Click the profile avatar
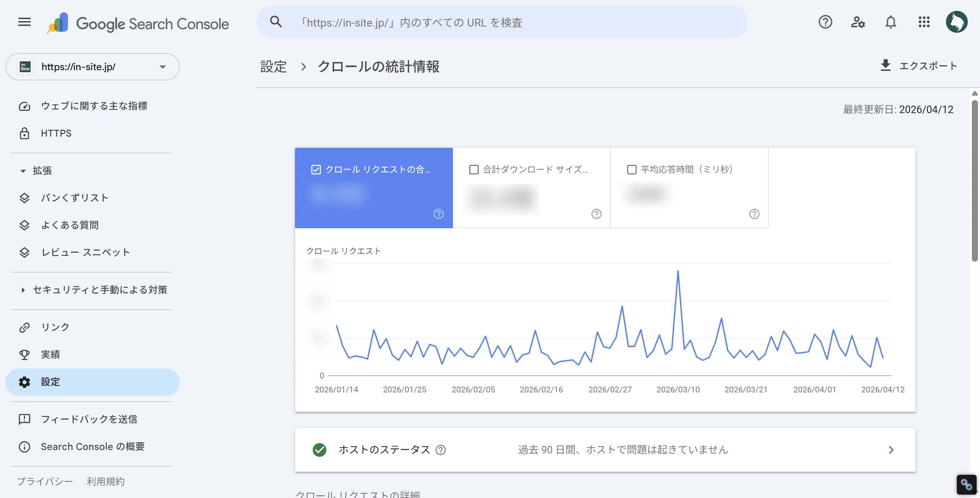The width and height of the screenshot is (980, 498). (x=957, y=22)
